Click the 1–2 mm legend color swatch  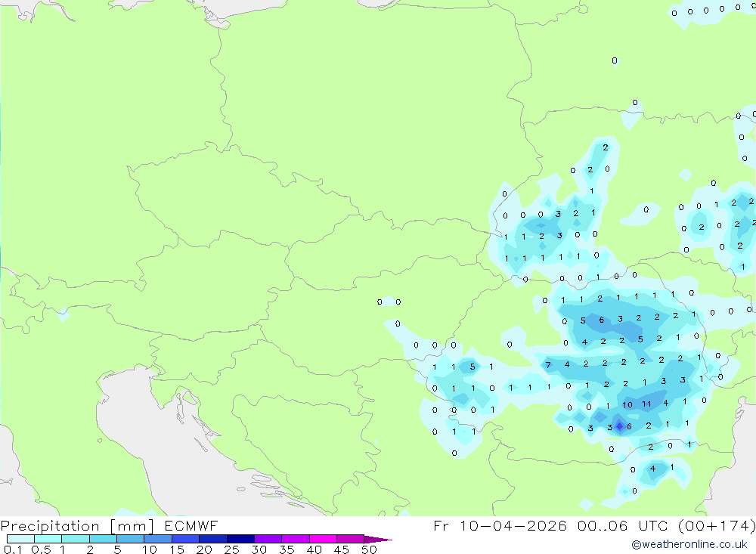point(75,539)
